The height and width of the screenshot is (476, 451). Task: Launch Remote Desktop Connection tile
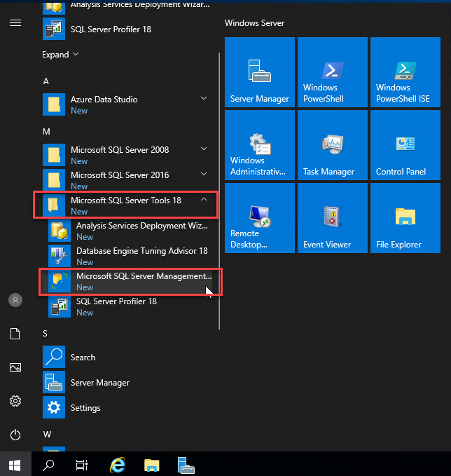point(259,218)
